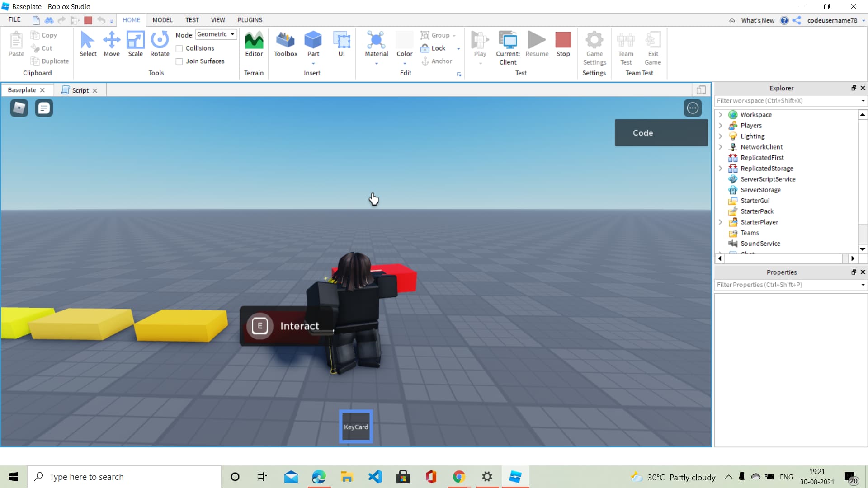The width and height of the screenshot is (868, 488).
Task: Open the Windows Start menu
Action: (x=14, y=477)
